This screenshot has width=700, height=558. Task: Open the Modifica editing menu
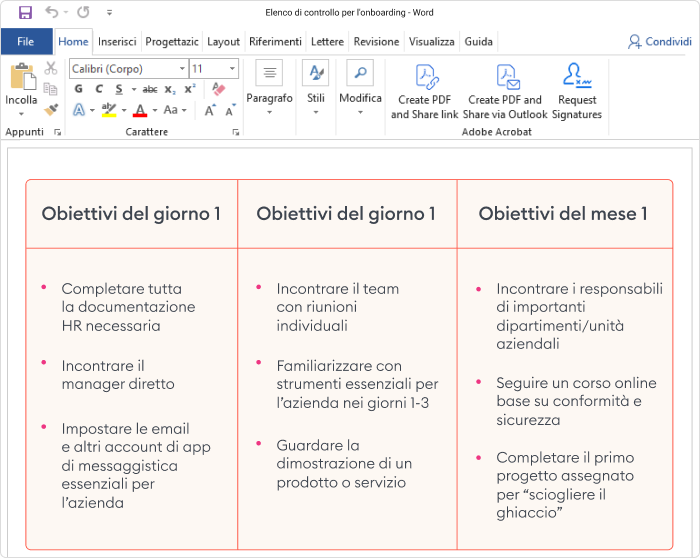[360, 87]
